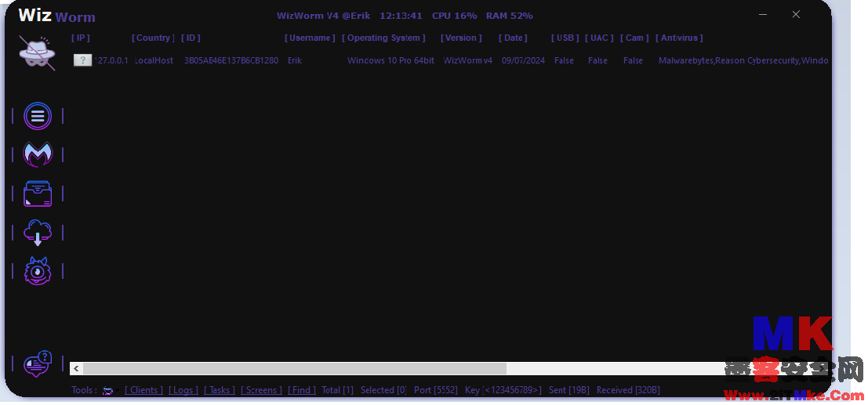Viewport: 868px width, 405px height.
Task: Click the cloud download icon
Action: click(37, 233)
